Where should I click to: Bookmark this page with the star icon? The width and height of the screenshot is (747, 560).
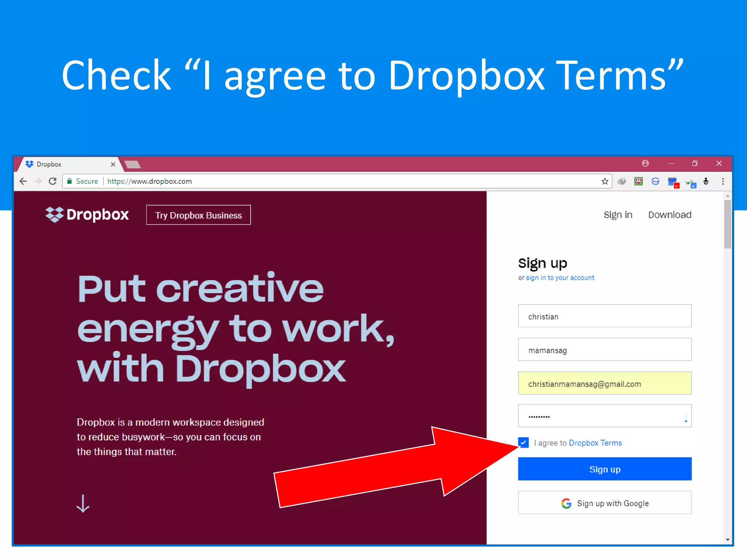(x=605, y=181)
